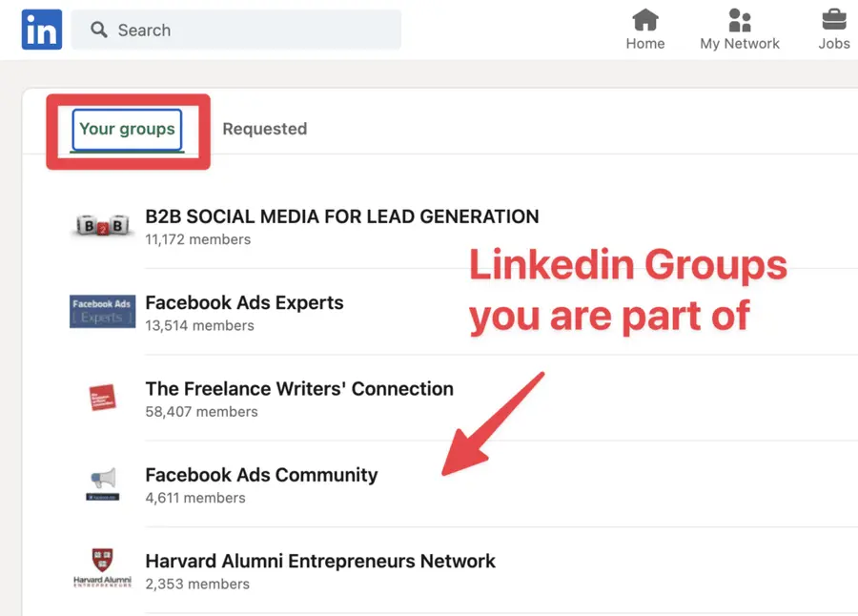Click the Facebook Ads Community megaphone logo
The image size is (858, 616).
tap(102, 481)
